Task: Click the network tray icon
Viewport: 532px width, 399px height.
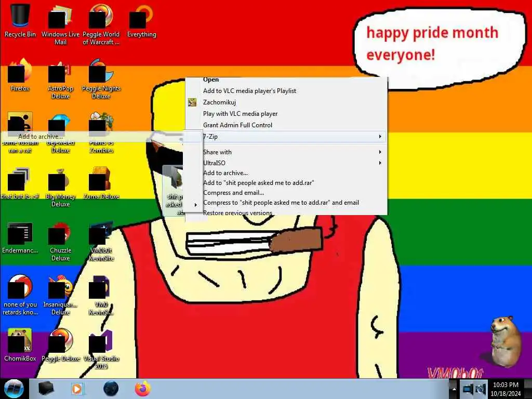Action: pyautogui.click(x=468, y=390)
